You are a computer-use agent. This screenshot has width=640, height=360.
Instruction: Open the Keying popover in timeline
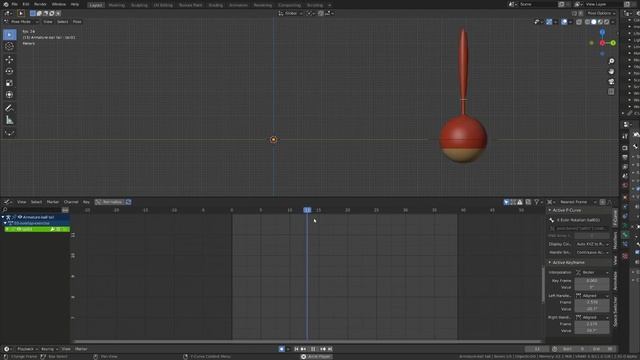click(49, 349)
